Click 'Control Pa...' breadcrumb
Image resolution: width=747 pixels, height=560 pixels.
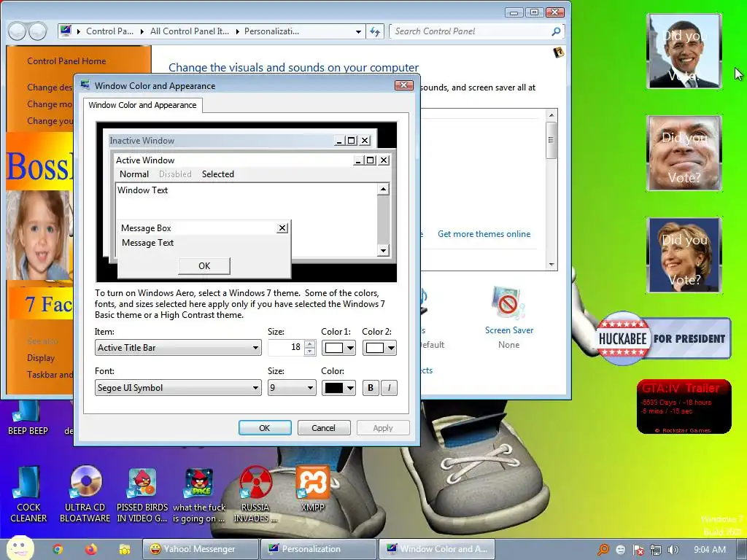coord(109,31)
